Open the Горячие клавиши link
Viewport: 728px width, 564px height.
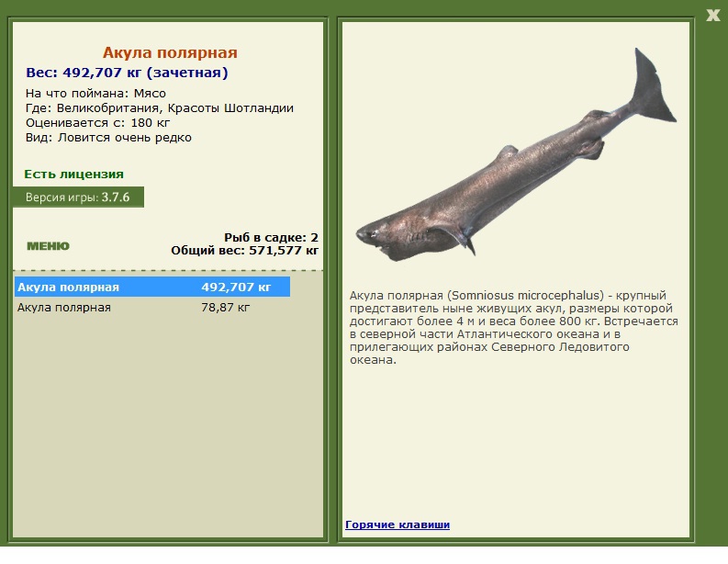(x=398, y=525)
